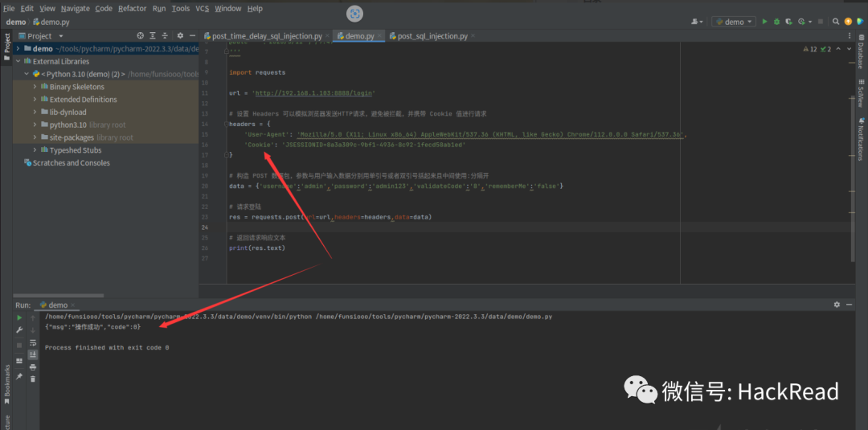The width and height of the screenshot is (868, 430).
Task: Open the File menu
Action: [9, 8]
